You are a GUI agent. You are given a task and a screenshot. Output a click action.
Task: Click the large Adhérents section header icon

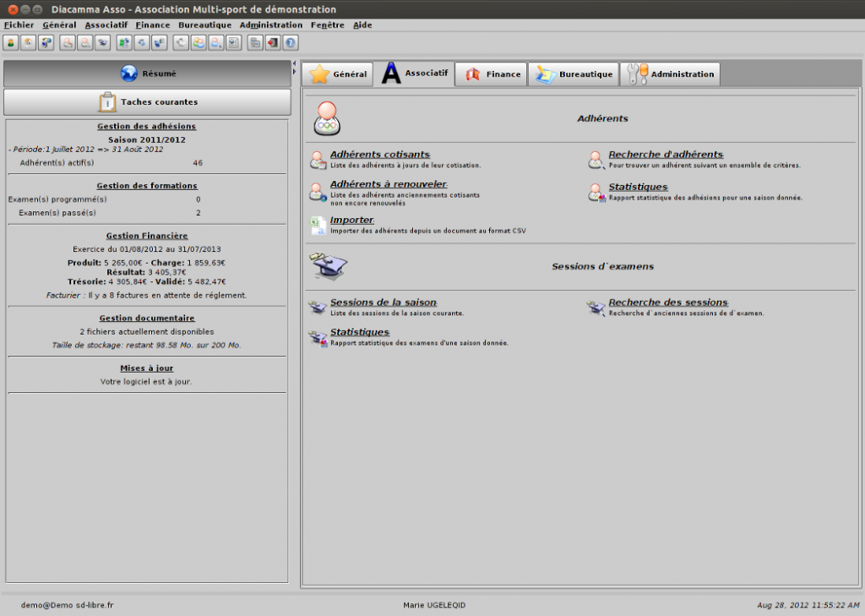tap(327, 118)
